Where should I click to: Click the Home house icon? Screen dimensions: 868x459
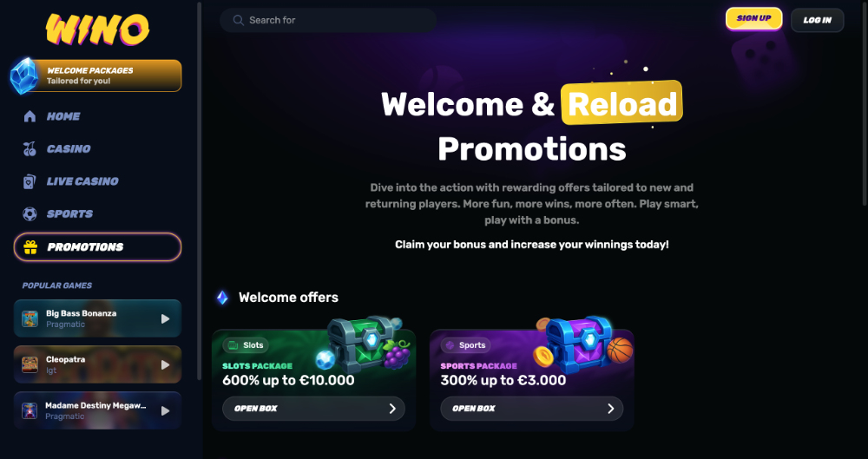[x=30, y=116]
